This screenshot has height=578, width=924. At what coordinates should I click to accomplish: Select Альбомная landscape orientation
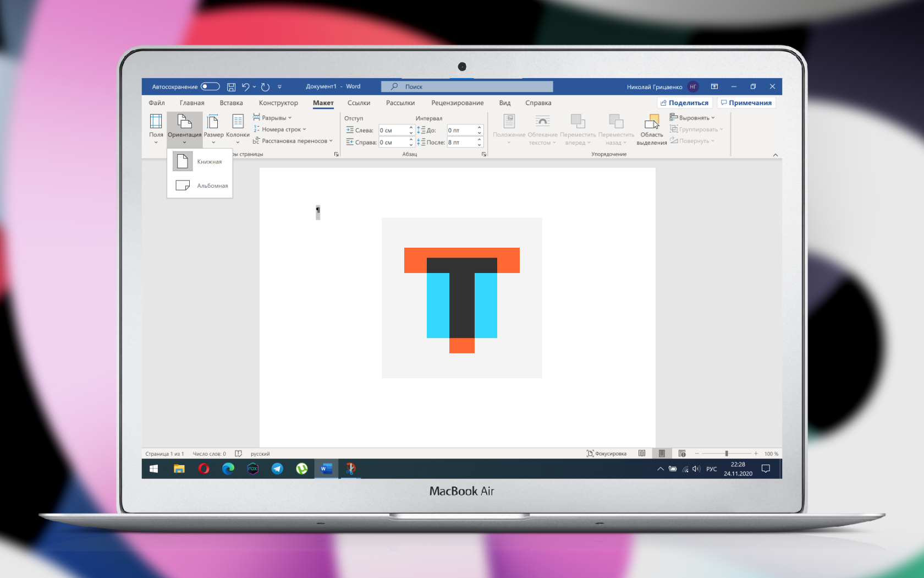[x=200, y=186]
